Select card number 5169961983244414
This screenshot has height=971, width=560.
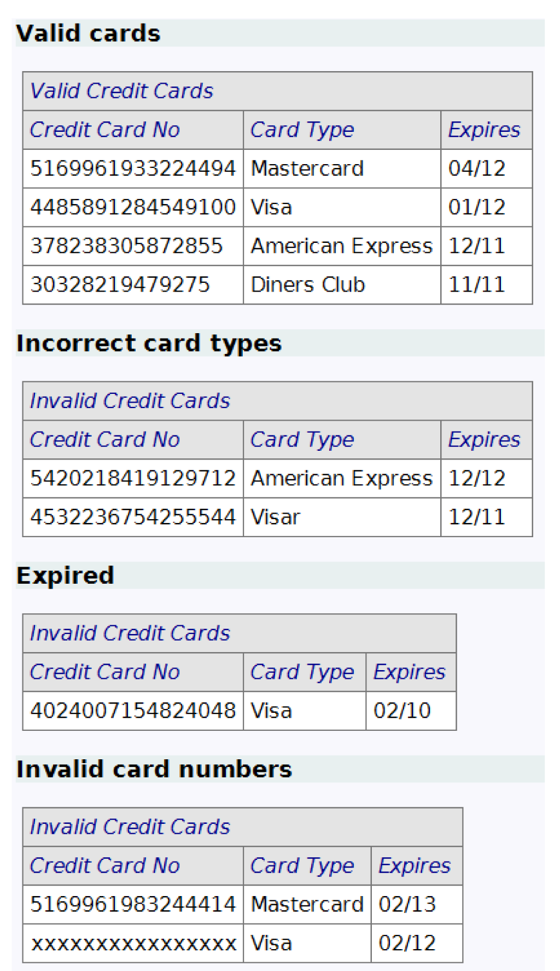click(133, 905)
